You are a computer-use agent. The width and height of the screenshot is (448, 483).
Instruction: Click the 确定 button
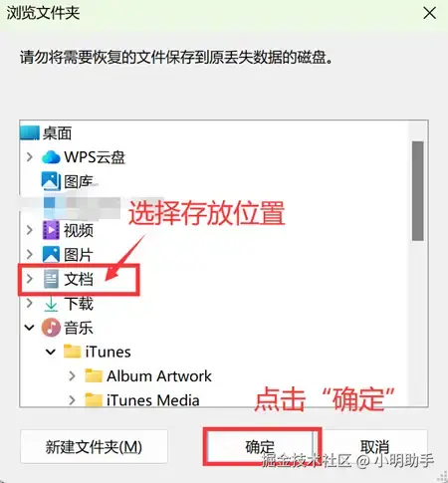[x=260, y=446]
